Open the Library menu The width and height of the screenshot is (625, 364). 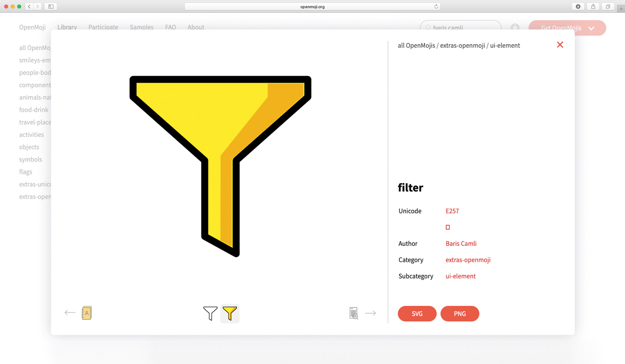coord(67,27)
